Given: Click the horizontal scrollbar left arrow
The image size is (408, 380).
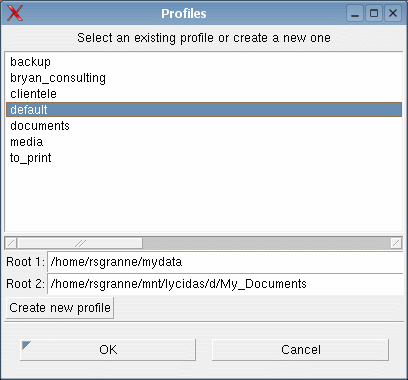Looking at the screenshot, I should (x=11, y=243).
